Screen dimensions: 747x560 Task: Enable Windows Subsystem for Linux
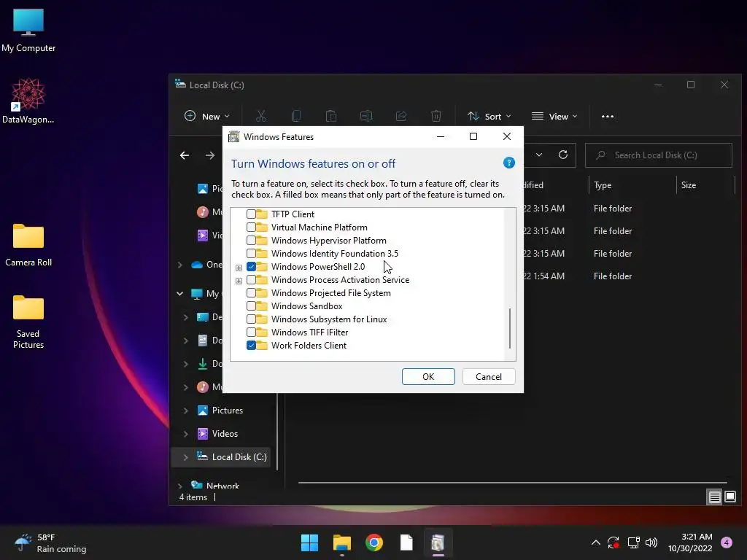point(251,319)
